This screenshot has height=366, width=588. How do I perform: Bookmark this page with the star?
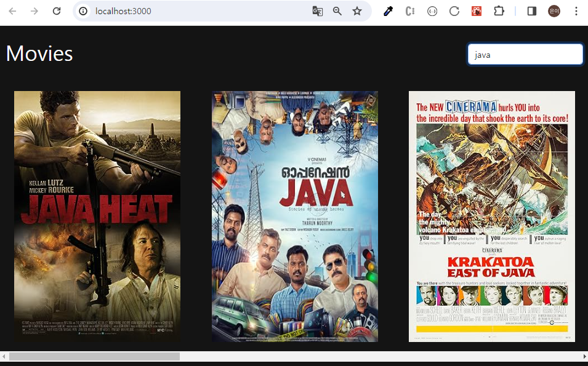click(357, 11)
